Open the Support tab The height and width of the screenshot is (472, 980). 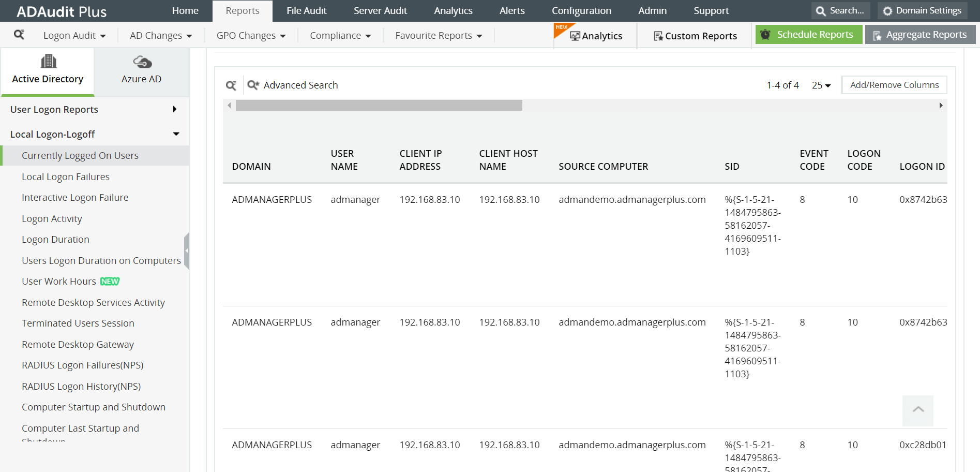711,11
